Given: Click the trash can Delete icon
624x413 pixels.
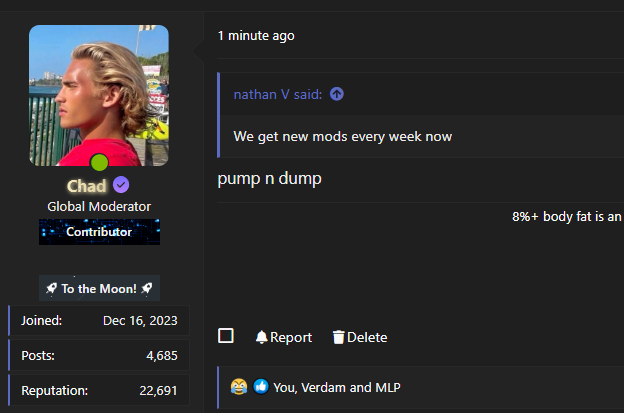Looking at the screenshot, I should [x=338, y=338].
